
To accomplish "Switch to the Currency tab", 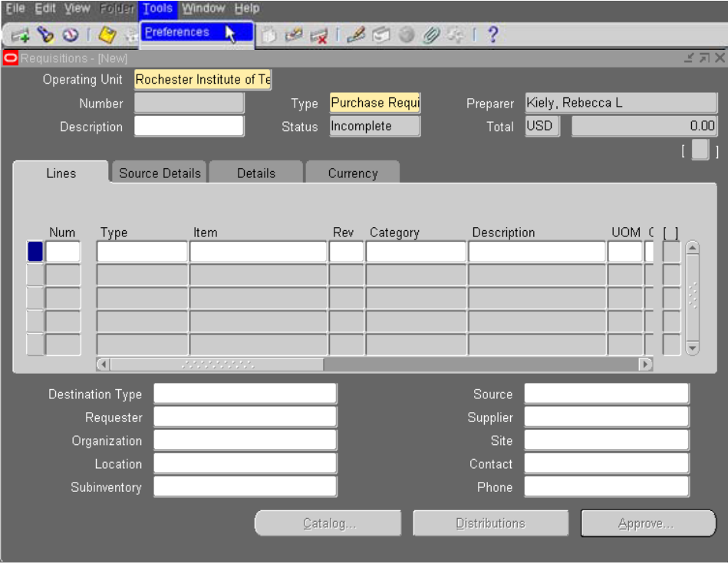I will (x=353, y=173).
